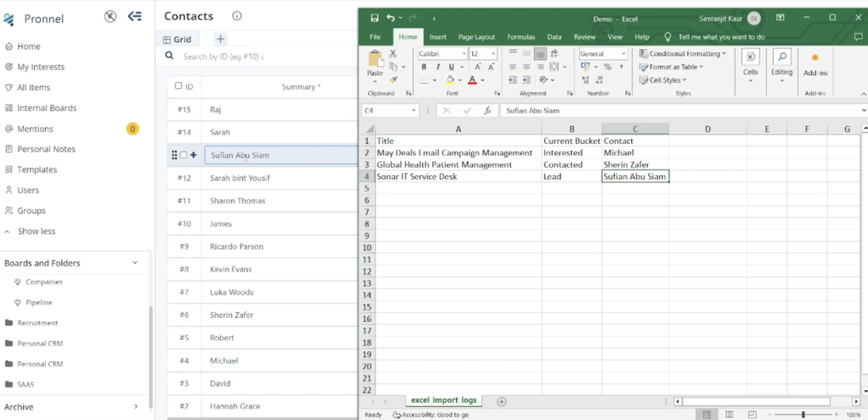
Task: Toggle Bold formatting in Excel
Action: (424, 67)
